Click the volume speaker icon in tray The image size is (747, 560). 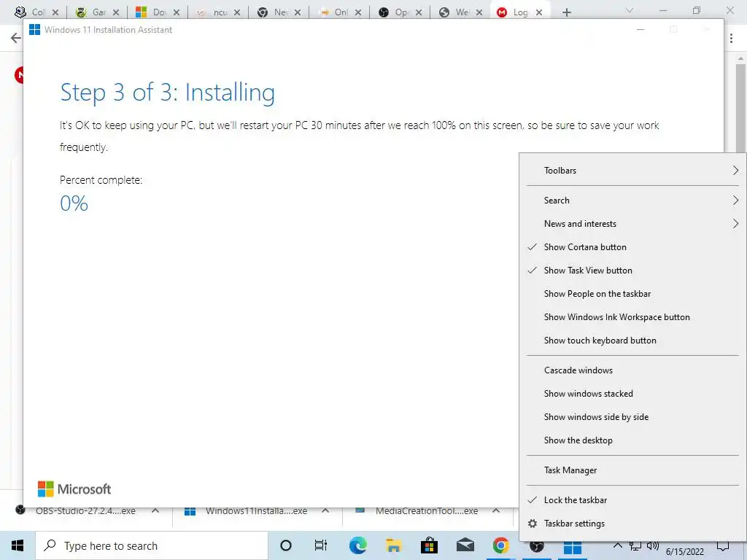pyautogui.click(x=652, y=545)
